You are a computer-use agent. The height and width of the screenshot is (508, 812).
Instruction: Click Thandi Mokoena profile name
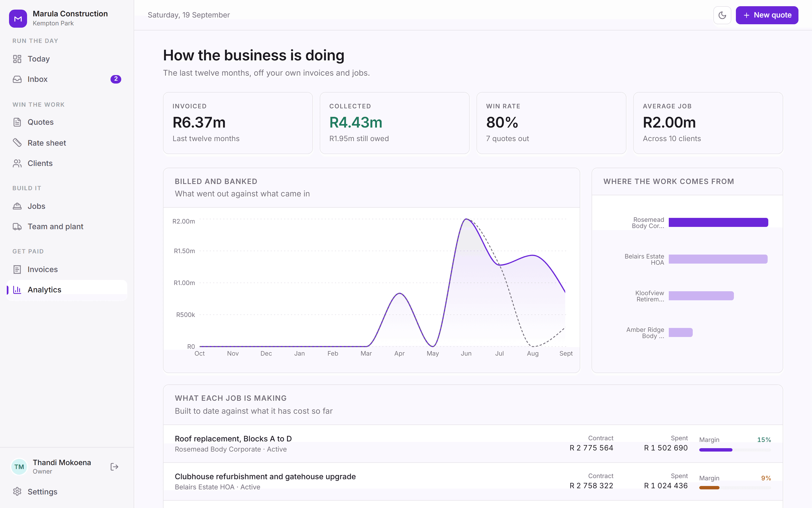click(62, 463)
